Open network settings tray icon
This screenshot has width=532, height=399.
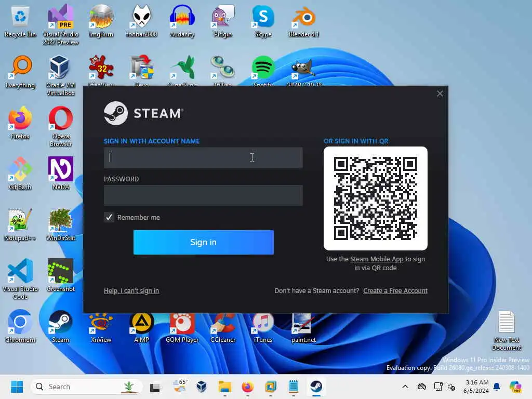point(438,387)
